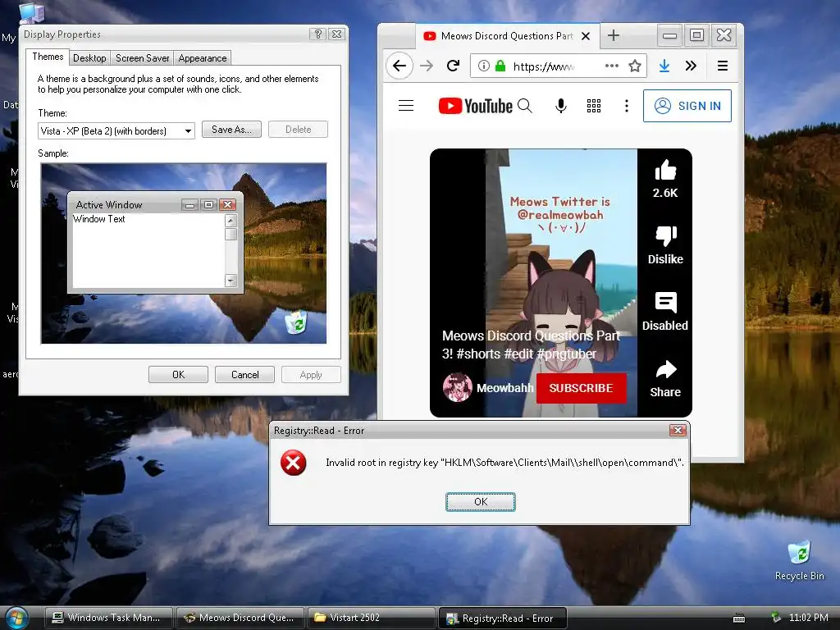The height and width of the screenshot is (630, 840).
Task: Open Meowbahh channel avatar
Action: tap(458, 387)
